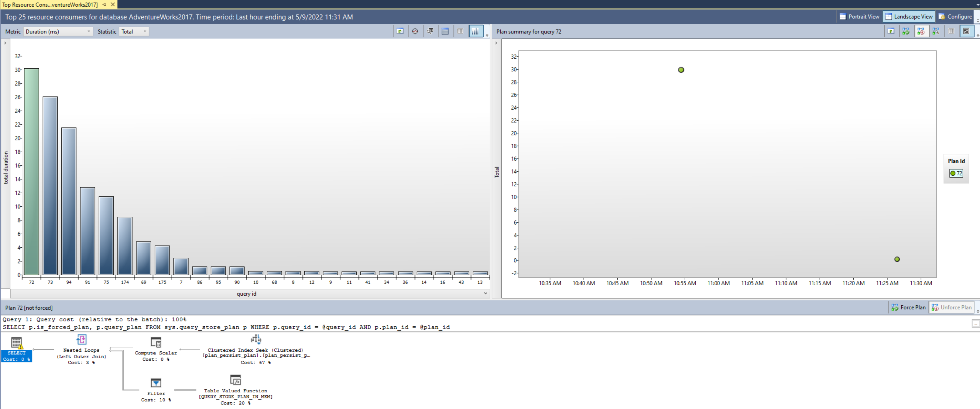Refresh the top resource consumers chart

point(400,31)
